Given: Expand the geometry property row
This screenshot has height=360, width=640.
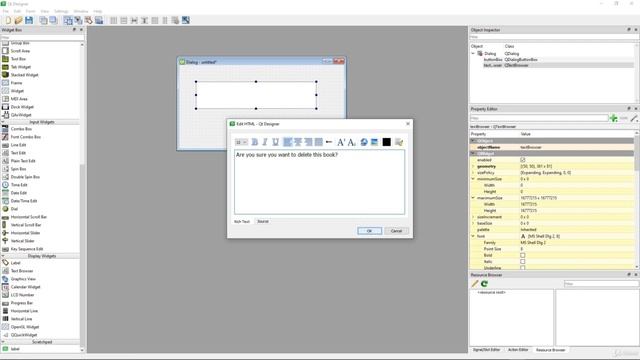Looking at the screenshot, I should tap(473, 166).
